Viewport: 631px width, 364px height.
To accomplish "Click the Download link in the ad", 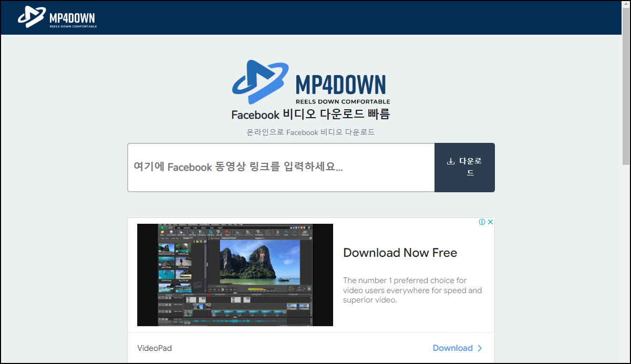I will click(457, 348).
